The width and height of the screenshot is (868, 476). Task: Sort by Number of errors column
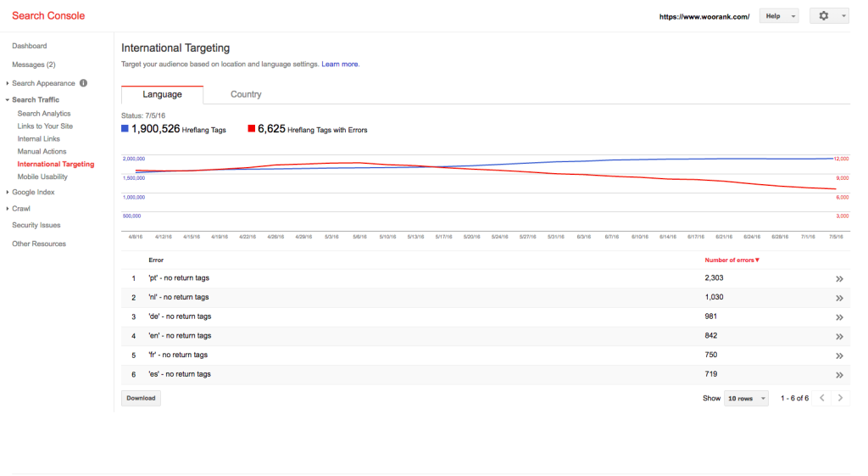(732, 260)
